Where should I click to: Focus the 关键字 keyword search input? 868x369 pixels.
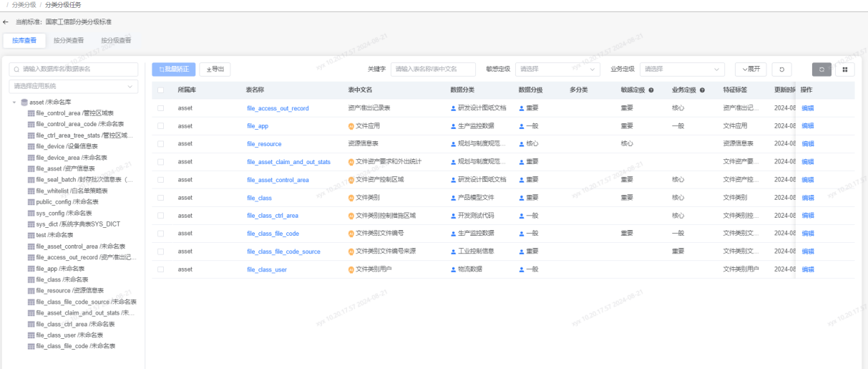coord(433,70)
